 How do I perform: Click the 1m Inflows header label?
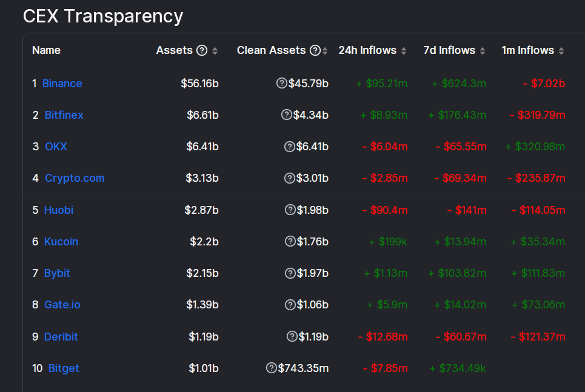coord(527,50)
